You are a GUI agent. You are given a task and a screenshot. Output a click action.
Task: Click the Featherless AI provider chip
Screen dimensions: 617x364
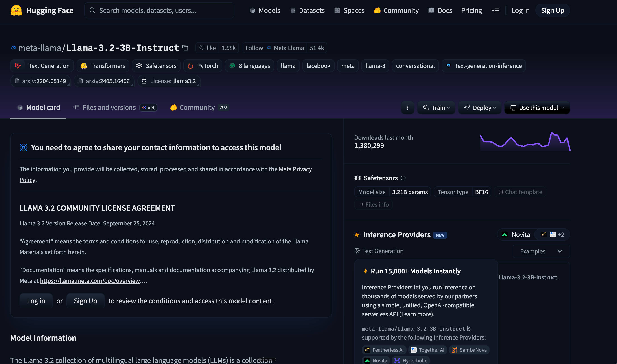coord(384,350)
